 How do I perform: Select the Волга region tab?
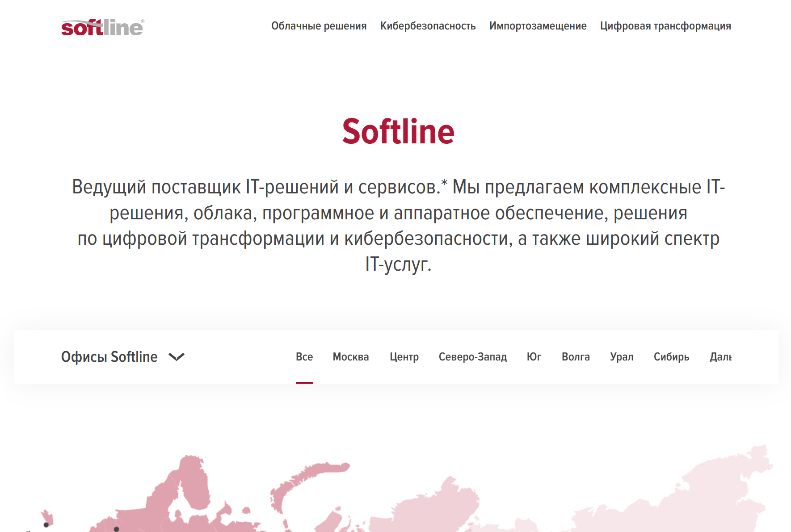point(576,357)
